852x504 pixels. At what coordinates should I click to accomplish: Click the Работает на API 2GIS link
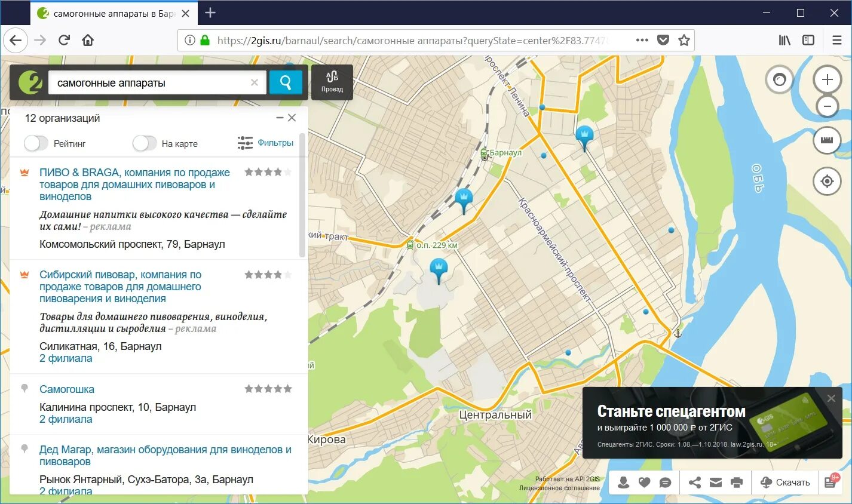click(568, 479)
